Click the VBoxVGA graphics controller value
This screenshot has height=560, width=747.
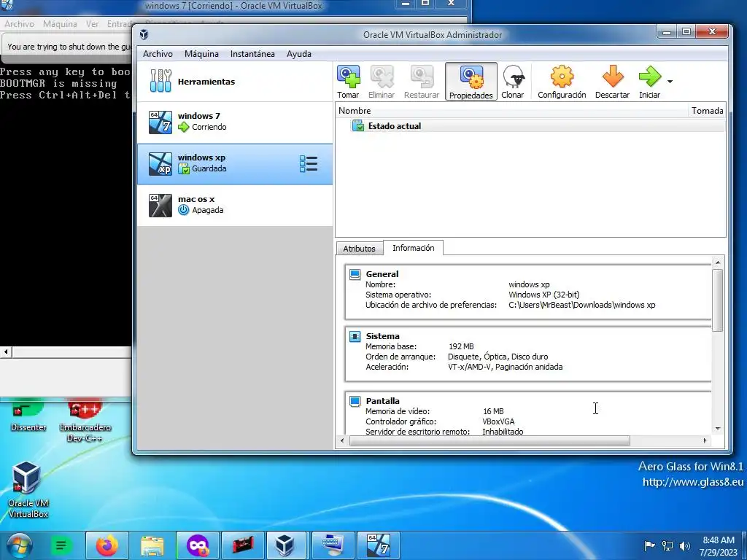498,421
